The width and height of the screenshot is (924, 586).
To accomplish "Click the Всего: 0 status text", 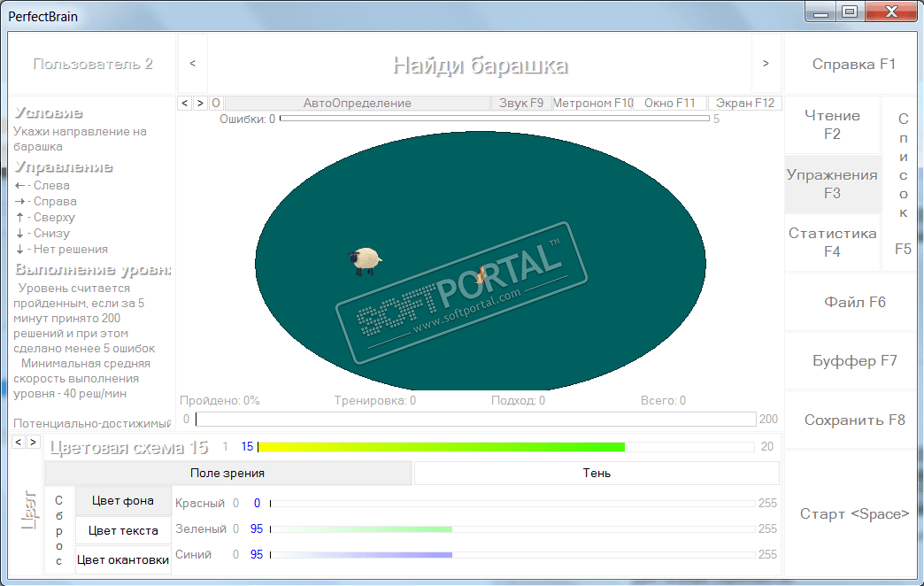I will (663, 400).
